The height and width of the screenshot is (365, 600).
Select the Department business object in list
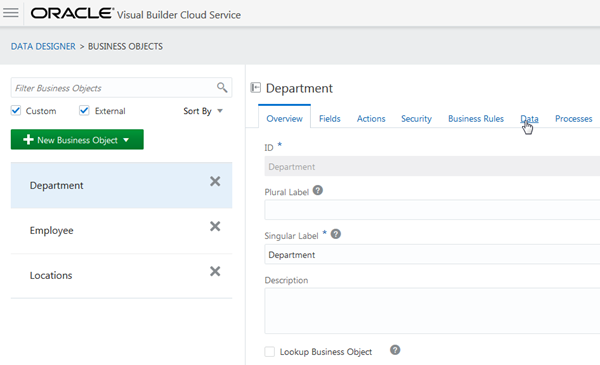121,186
